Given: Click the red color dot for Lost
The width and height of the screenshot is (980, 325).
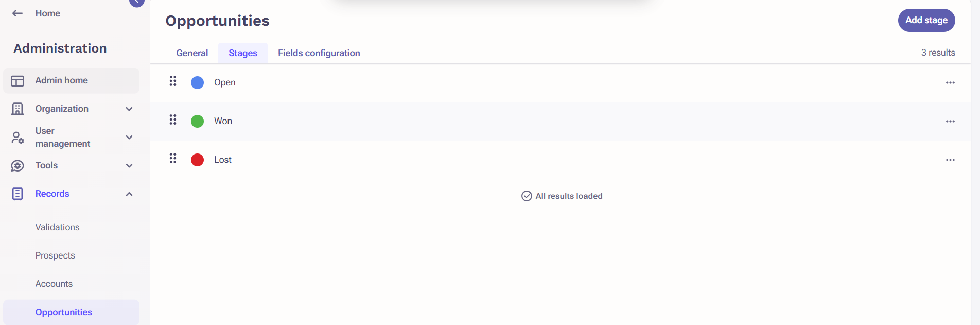Looking at the screenshot, I should (197, 160).
